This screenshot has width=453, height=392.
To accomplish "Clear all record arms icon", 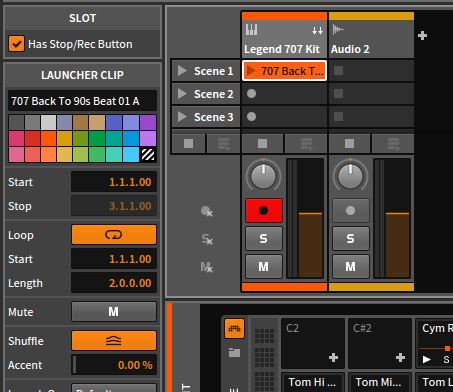I will coord(207,211).
